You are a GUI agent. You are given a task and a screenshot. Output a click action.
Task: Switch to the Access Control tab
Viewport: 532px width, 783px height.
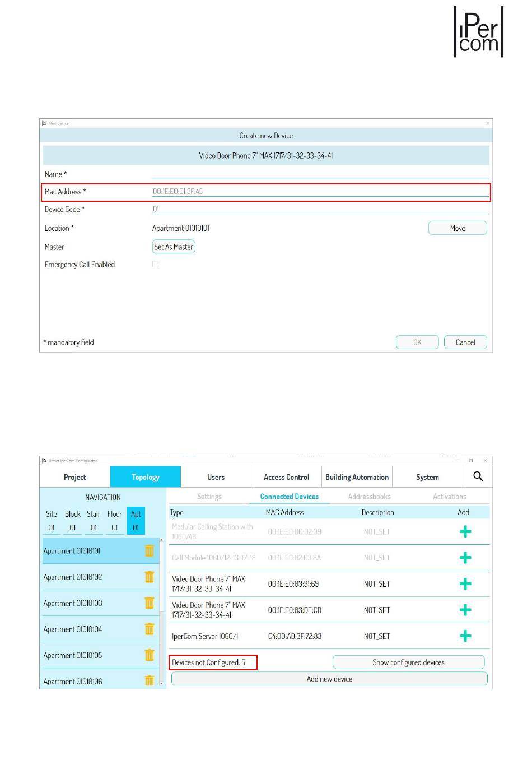pos(286,477)
